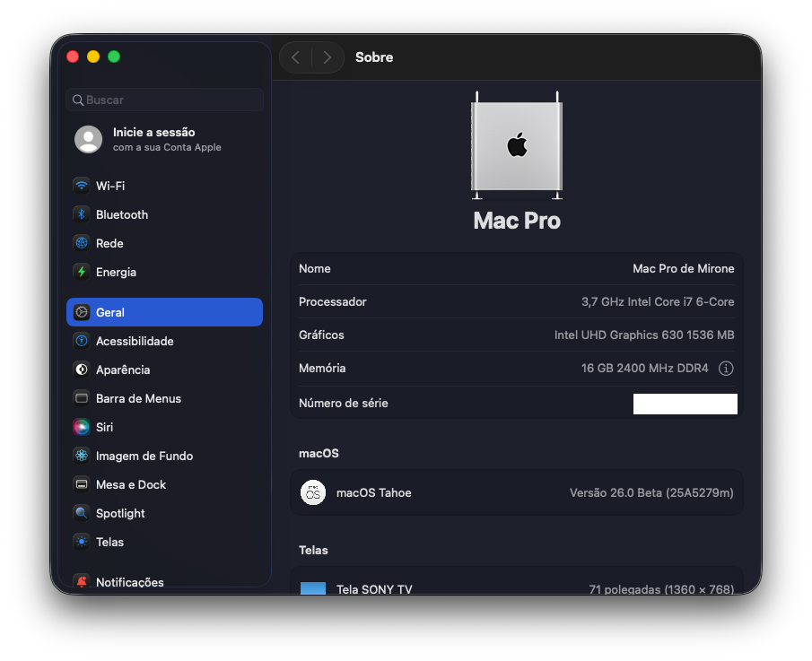812x661 pixels.
Task: Select Spotlight label in sidebar
Action: pos(120,514)
